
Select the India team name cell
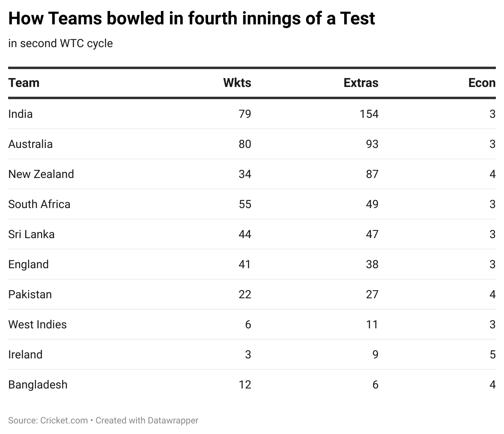click(x=20, y=114)
